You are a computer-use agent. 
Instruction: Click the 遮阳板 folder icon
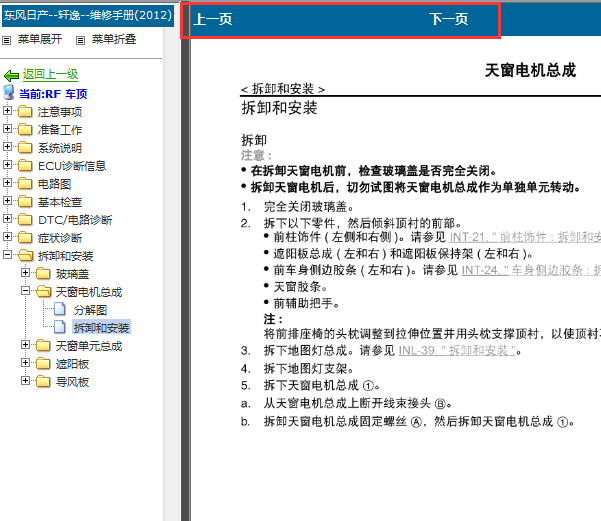pyautogui.click(x=43, y=363)
